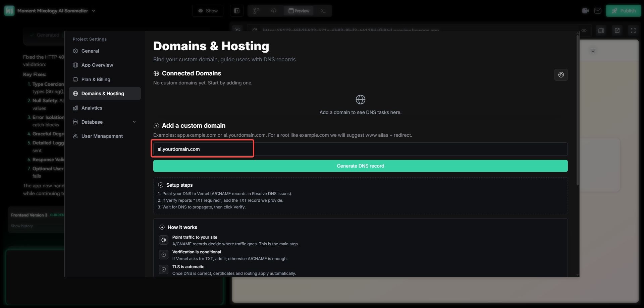Click the Generate DNS record button

tap(360, 166)
